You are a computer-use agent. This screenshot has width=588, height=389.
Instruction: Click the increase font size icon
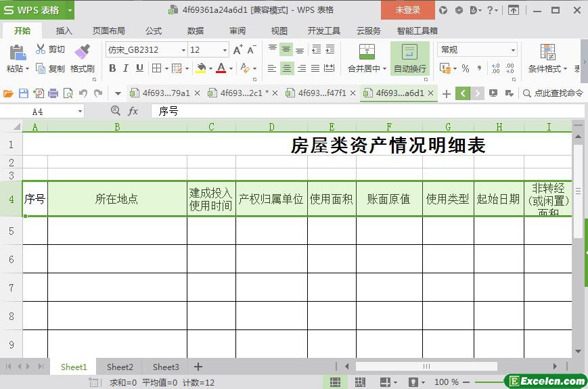(x=238, y=50)
